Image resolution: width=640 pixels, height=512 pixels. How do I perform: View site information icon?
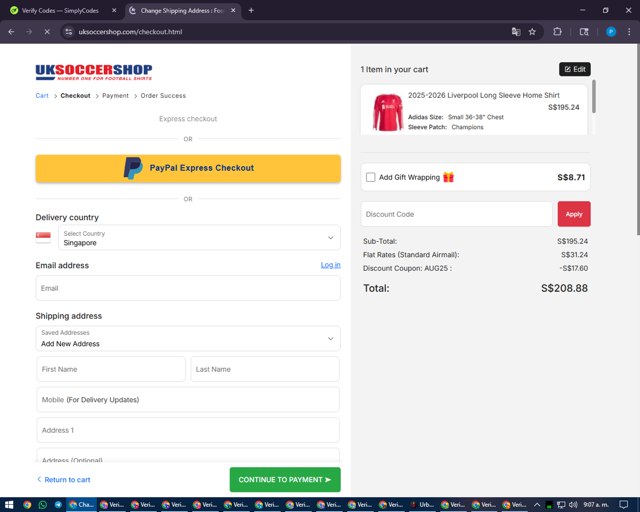tap(69, 31)
